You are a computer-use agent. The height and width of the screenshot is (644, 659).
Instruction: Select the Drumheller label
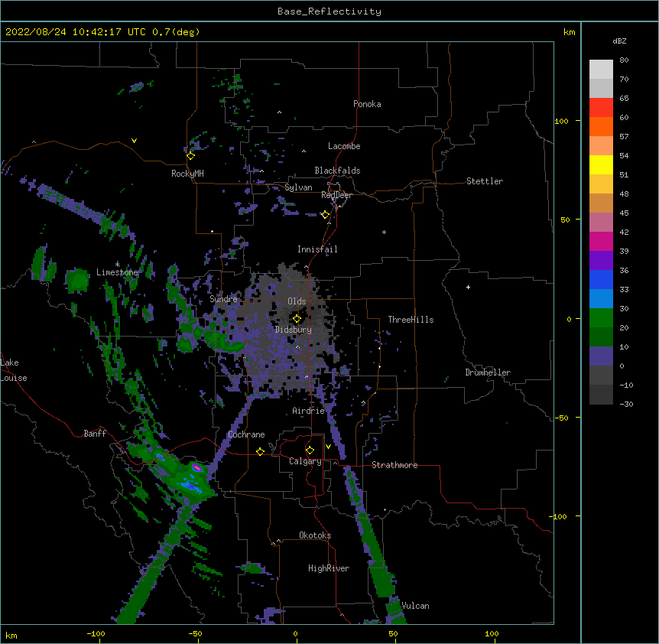click(x=488, y=372)
